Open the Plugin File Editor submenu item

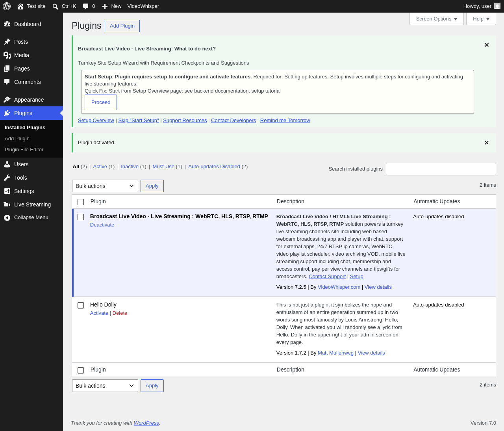pyautogui.click(x=24, y=150)
